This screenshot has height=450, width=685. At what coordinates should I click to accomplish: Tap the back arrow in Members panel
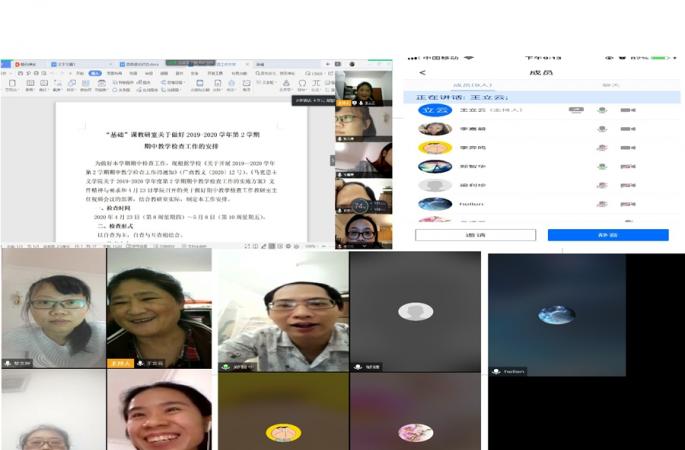tap(422, 72)
